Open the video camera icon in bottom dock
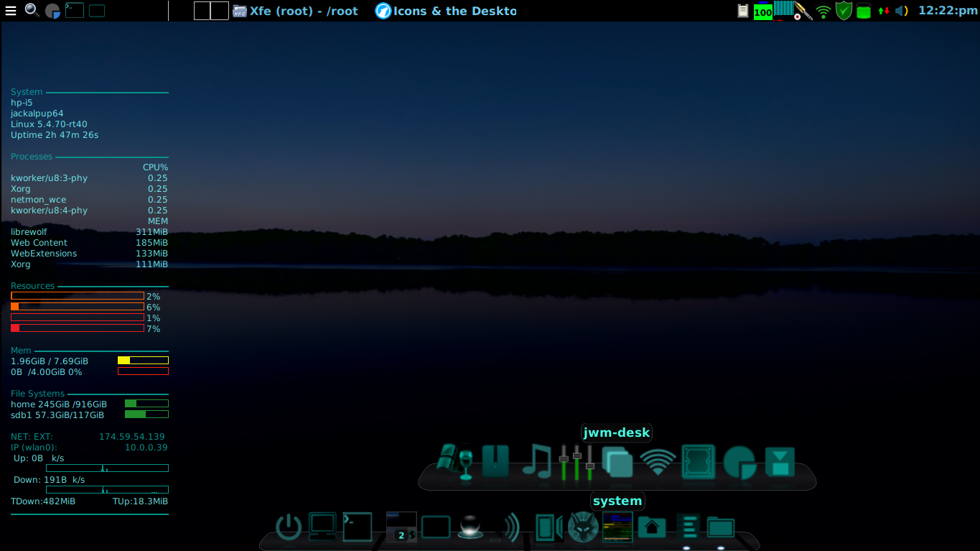This screenshot has height=551, width=980. coord(549,527)
